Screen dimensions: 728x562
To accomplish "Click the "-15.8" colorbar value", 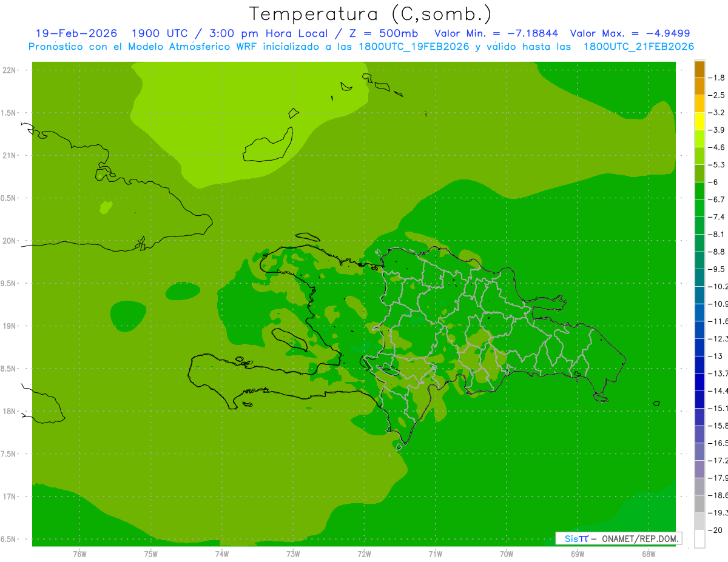I will (718, 426).
